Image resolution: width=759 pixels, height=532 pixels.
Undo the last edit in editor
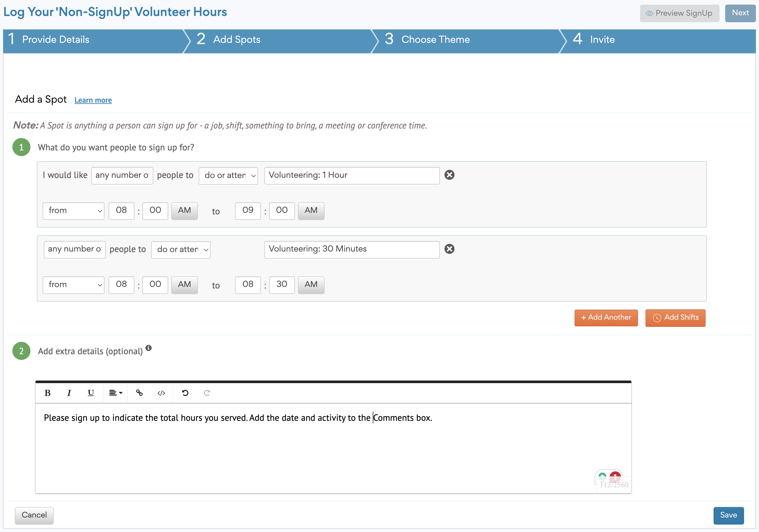tap(185, 393)
